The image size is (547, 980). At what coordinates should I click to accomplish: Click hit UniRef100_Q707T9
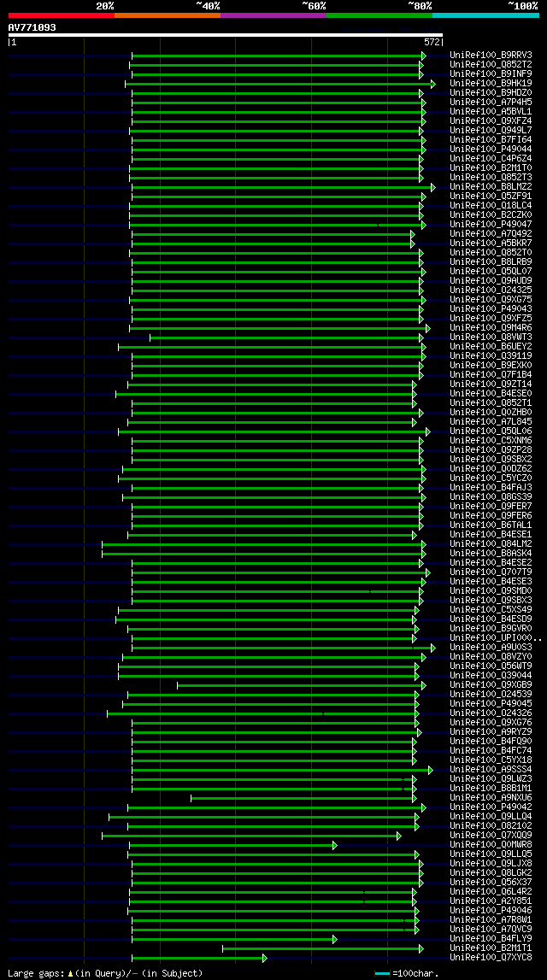[x=491, y=572]
